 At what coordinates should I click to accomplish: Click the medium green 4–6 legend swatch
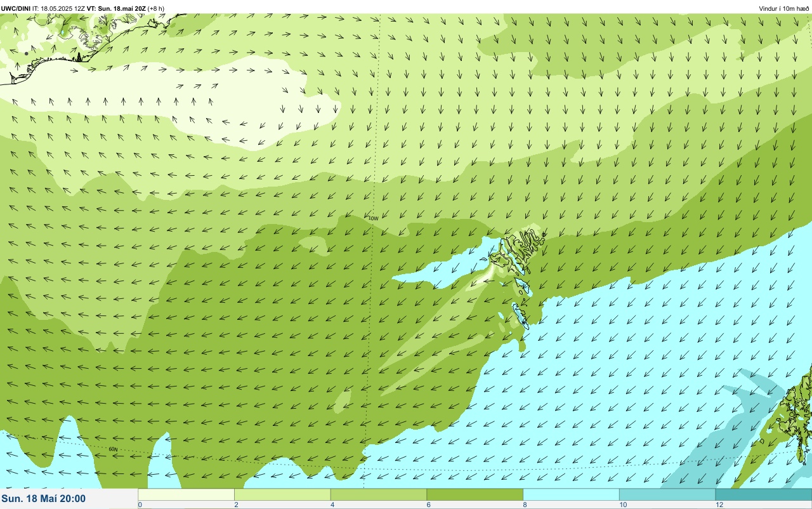379,494
